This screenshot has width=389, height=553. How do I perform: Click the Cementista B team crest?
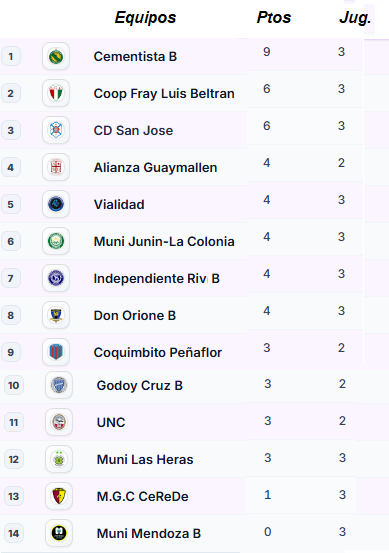coord(56,56)
